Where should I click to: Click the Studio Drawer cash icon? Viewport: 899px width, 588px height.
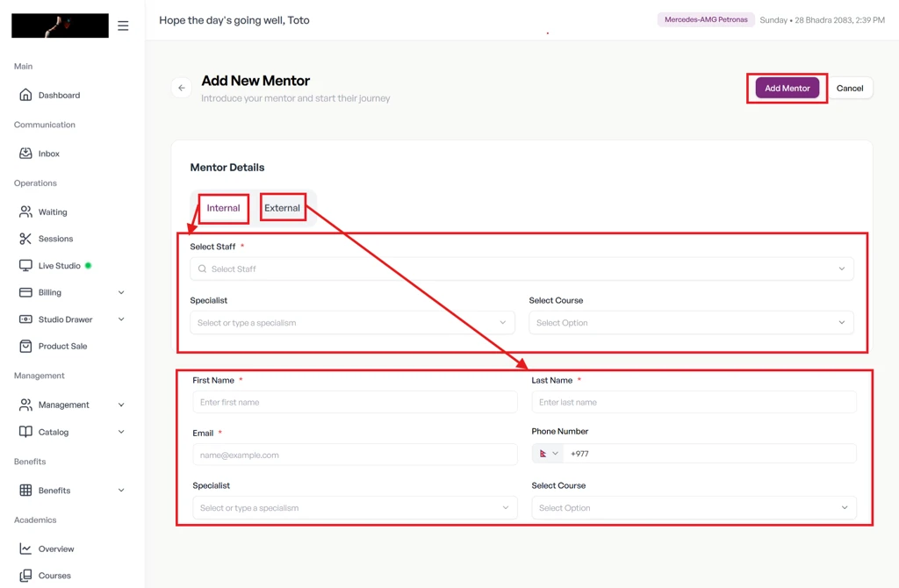pyautogui.click(x=25, y=319)
